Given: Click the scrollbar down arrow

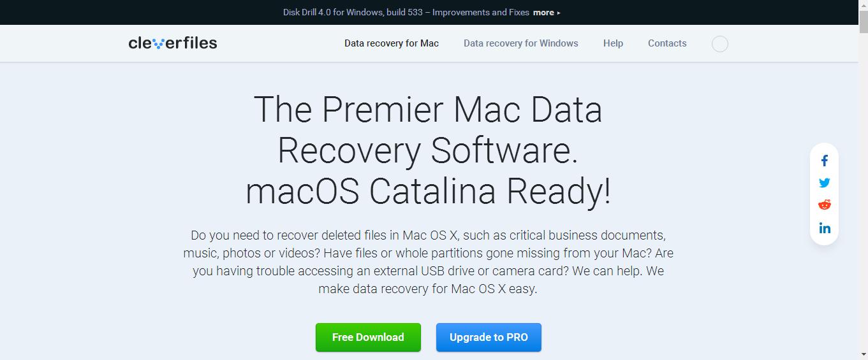Looking at the screenshot, I should pos(863,354).
